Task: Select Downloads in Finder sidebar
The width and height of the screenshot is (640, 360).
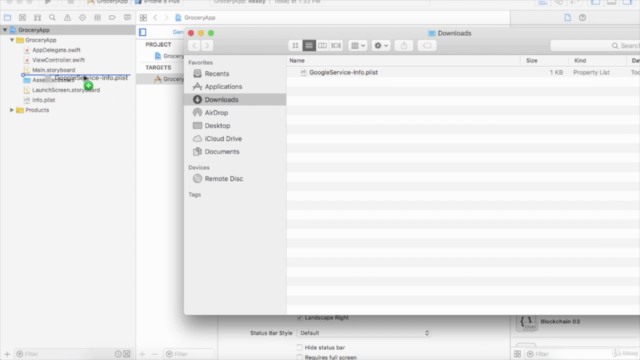Action: (235, 100)
